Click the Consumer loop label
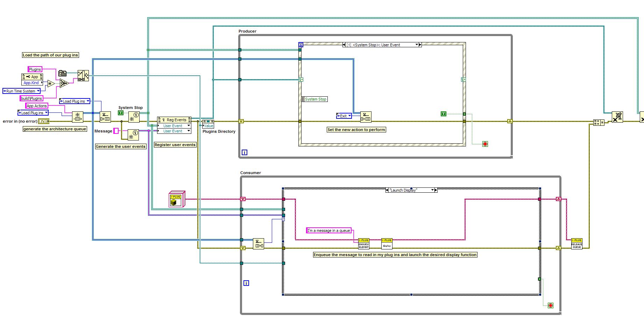Image resolution: width=644 pixels, height=316 pixels. coord(250,173)
